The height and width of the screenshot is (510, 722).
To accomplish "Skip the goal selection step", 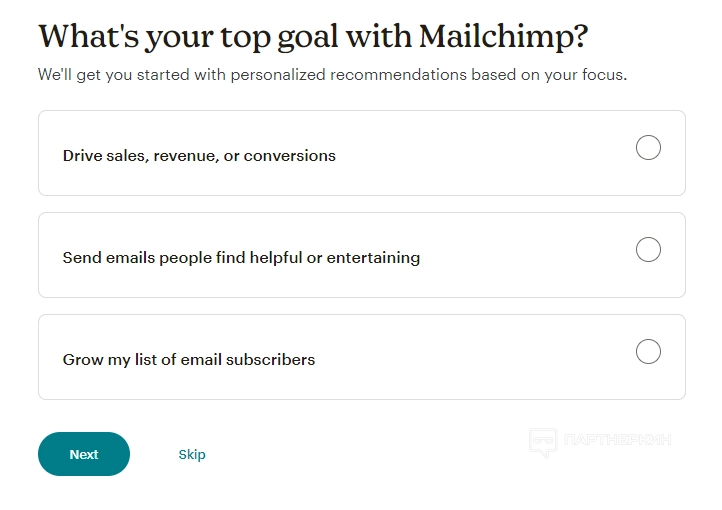I will [192, 454].
